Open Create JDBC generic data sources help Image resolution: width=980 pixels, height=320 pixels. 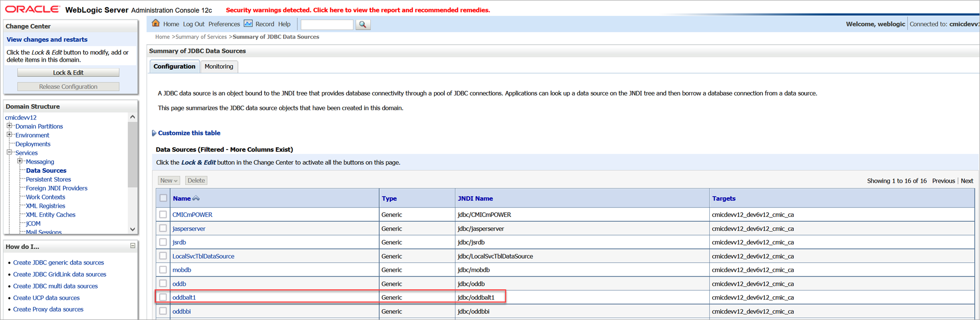click(58, 263)
